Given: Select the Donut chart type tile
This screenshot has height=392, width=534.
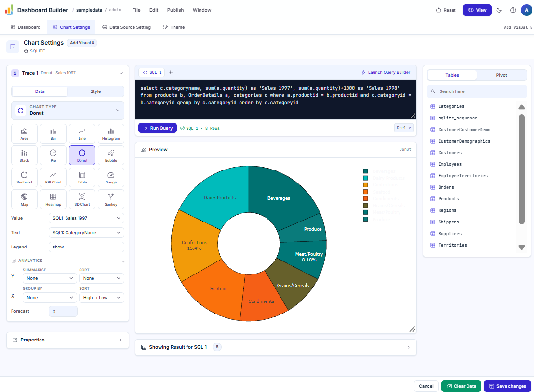Looking at the screenshot, I should click(x=82, y=156).
